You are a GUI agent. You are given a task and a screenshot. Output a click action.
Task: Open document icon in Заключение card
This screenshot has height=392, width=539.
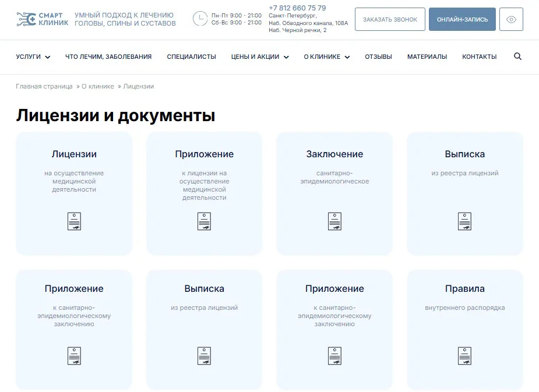334,221
